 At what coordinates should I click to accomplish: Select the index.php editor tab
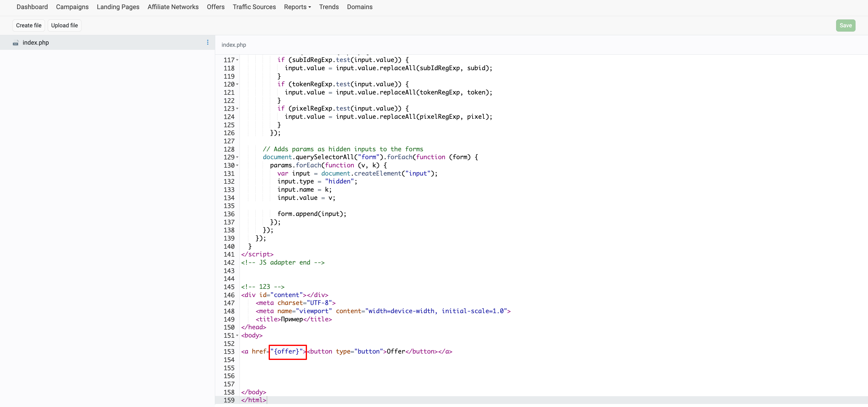tap(233, 45)
